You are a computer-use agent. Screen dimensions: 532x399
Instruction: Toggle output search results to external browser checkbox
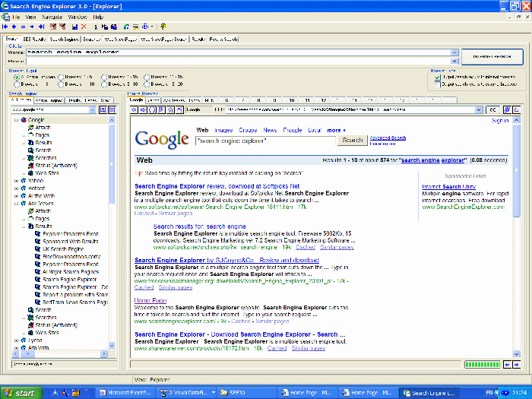click(438, 84)
